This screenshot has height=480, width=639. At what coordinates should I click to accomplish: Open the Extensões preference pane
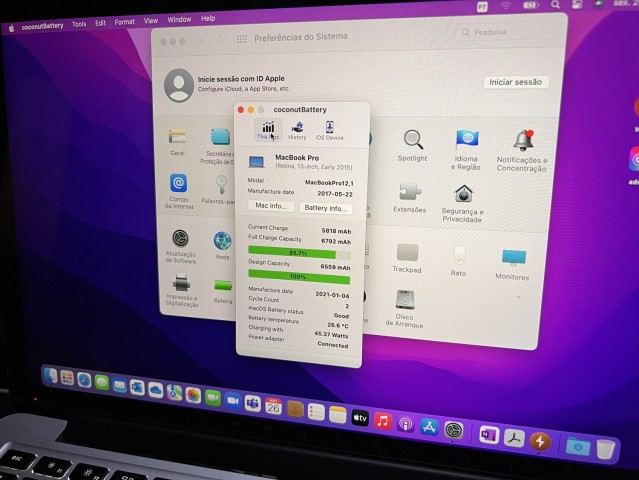pos(410,197)
